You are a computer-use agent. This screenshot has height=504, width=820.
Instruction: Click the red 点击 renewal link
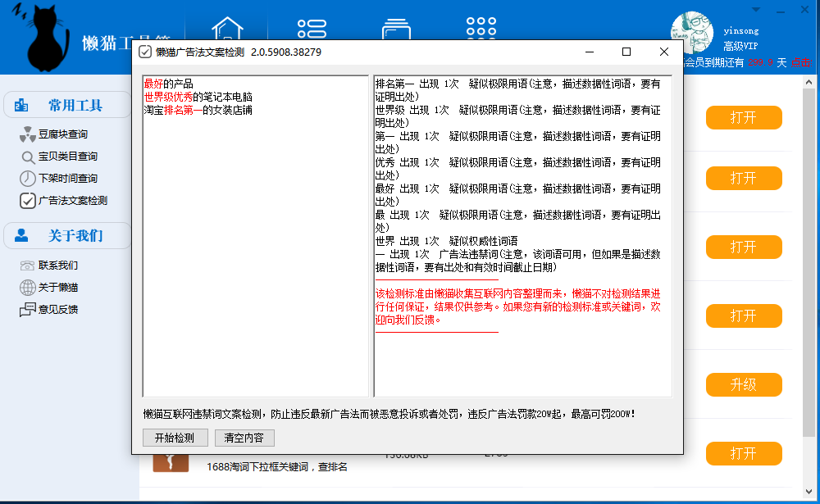pyautogui.click(x=801, y=62)
